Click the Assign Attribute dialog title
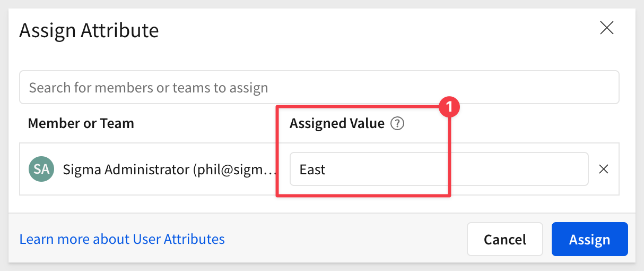The height and width of the screenshot is (271, 644). pos(89,30)
